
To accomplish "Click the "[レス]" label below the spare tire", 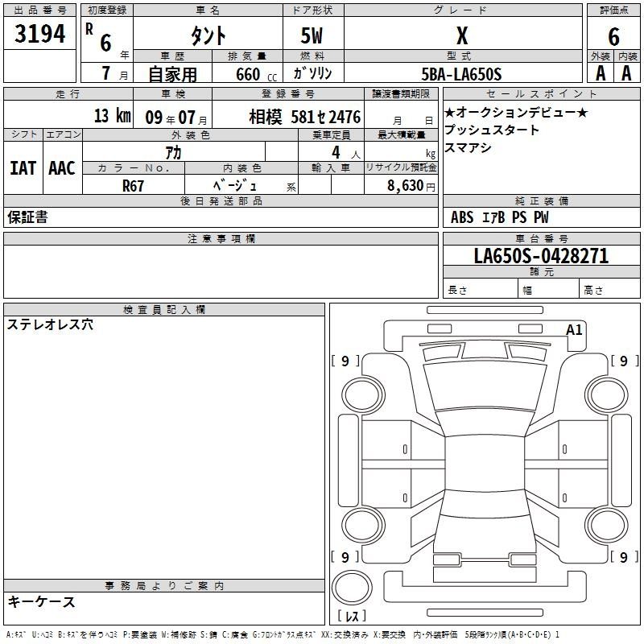I will pos(352,616).
